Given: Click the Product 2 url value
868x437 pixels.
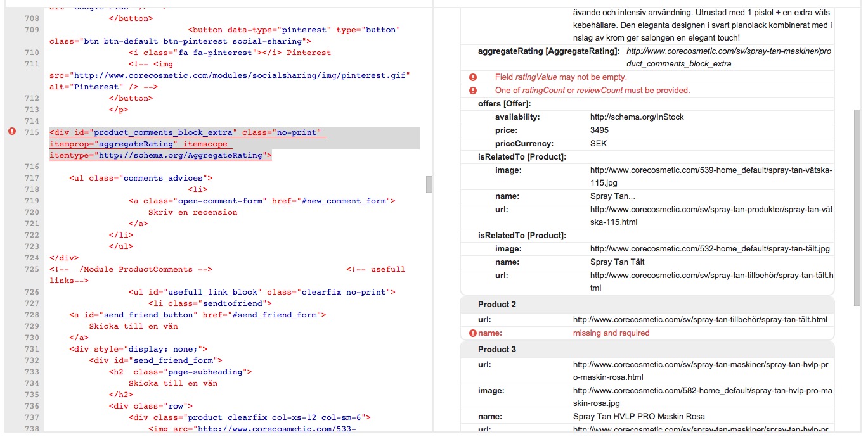Looking at the screenshot, I should [700, 320].
